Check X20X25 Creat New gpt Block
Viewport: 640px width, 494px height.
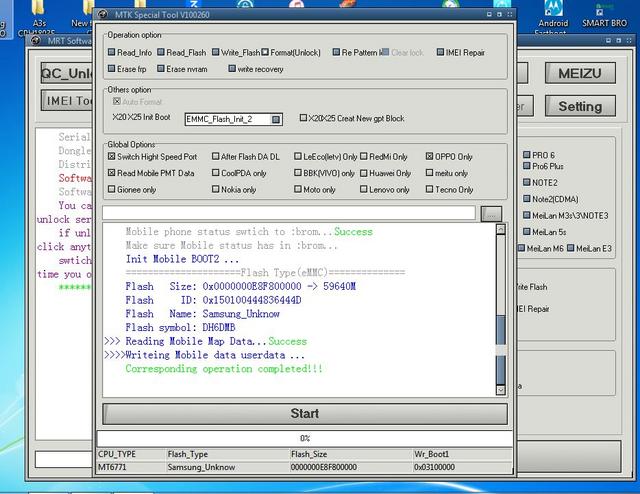(303, 118)
